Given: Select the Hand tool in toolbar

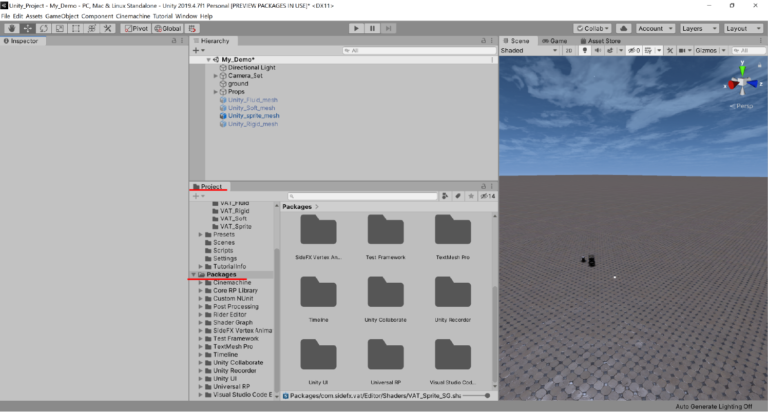Looking at the screenshot, I should tap(11, 28).
